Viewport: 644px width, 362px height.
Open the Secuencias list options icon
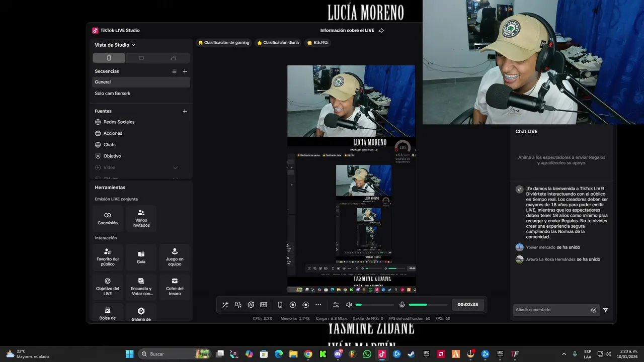pyautogui.click(x=174, y=71)
